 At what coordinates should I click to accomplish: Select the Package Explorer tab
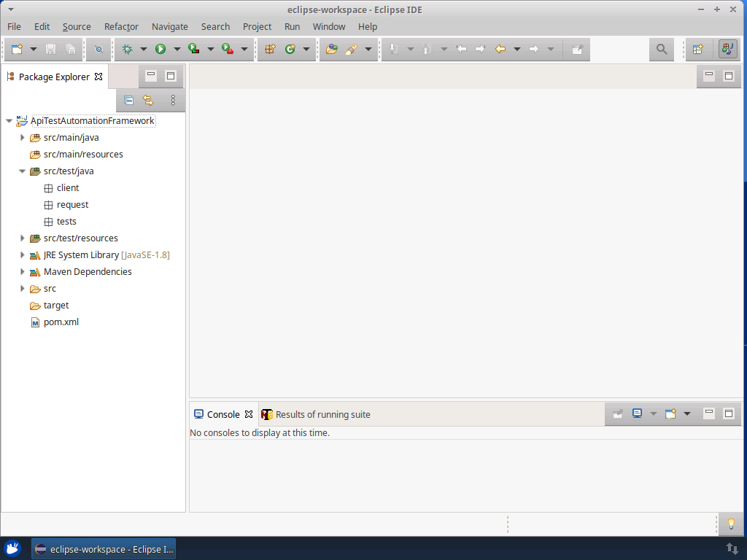(54, 77)
